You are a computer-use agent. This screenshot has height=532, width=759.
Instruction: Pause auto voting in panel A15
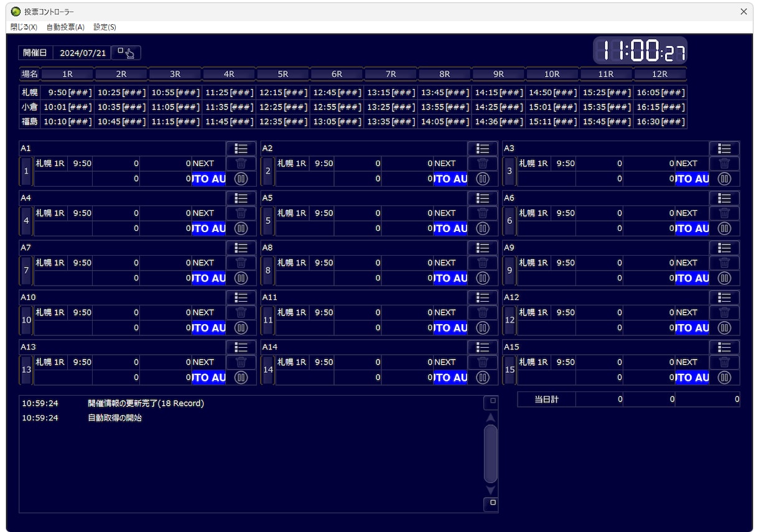coord(724,378)
